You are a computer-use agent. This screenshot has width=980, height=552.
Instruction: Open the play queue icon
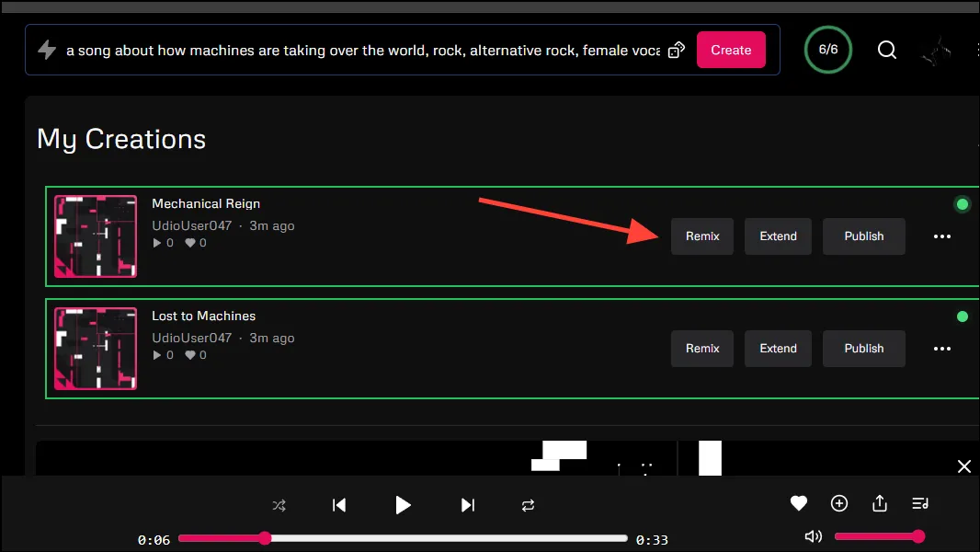pos(920,503)
